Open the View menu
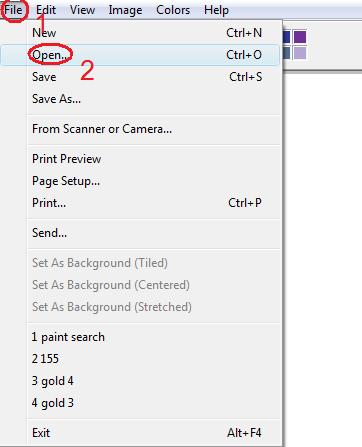Screen dimensions: 362x447 [x=82, y=10]
